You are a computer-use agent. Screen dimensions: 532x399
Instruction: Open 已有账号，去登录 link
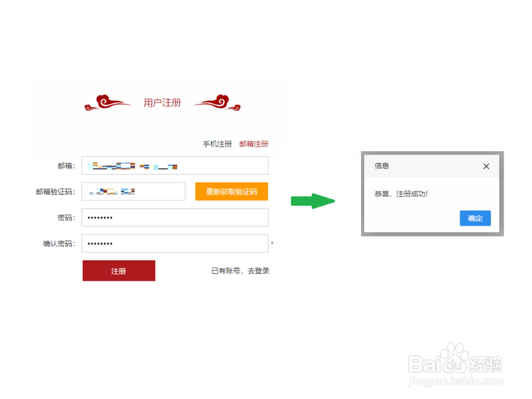coord(240,271)
